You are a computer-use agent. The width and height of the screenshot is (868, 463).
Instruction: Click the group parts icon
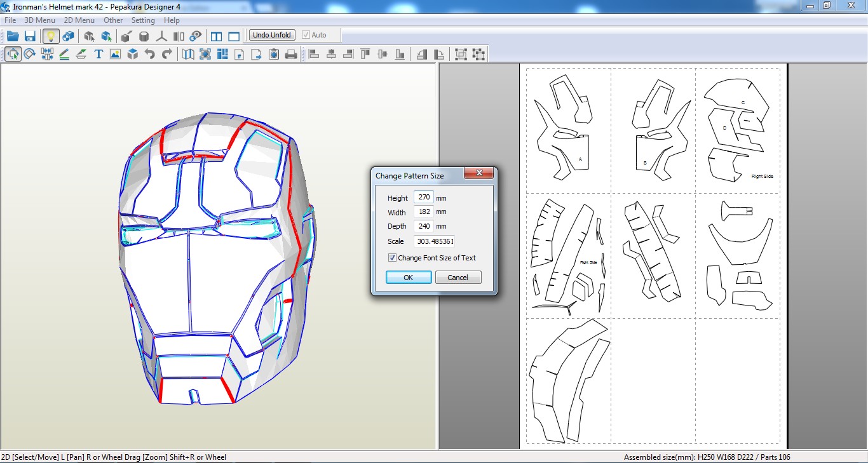click(x=461, y=54)
